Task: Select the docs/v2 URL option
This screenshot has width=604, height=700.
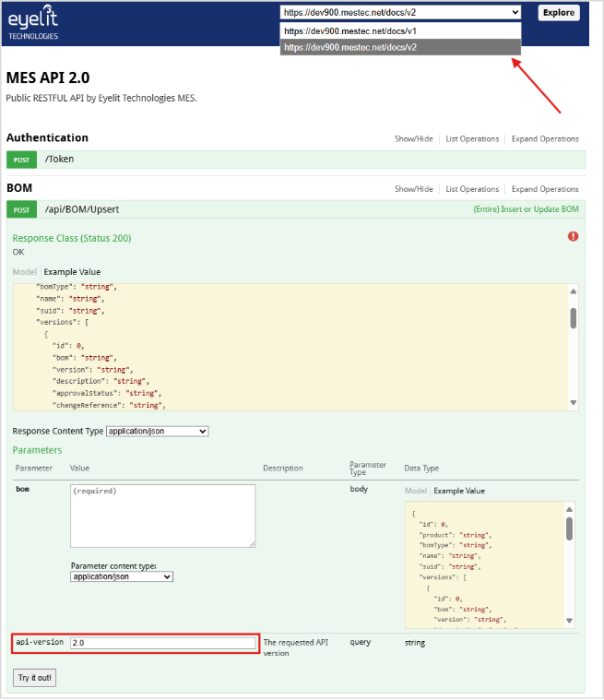Action: (400, 47)
